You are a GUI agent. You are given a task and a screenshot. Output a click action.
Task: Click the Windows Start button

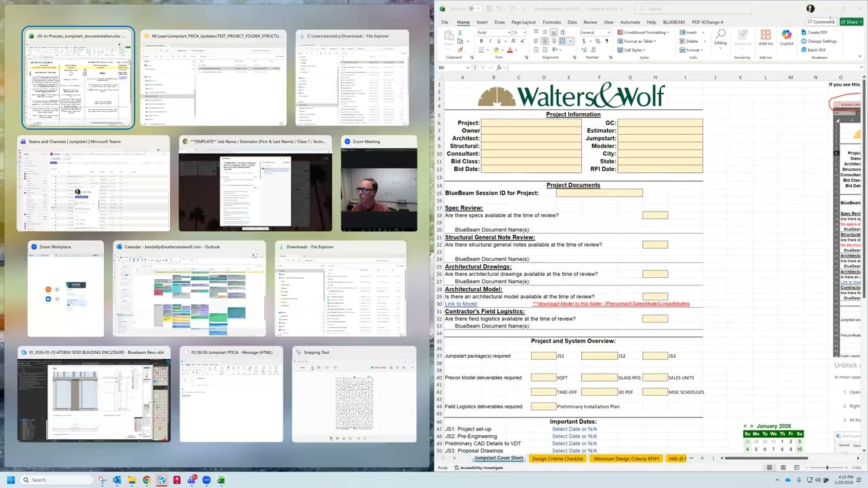(11, 480)
